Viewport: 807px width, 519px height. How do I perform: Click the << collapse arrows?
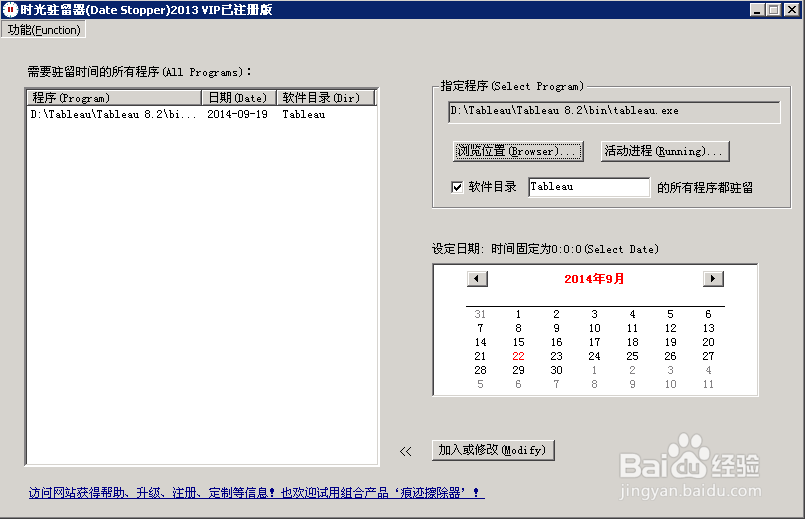tap(406, 452)
